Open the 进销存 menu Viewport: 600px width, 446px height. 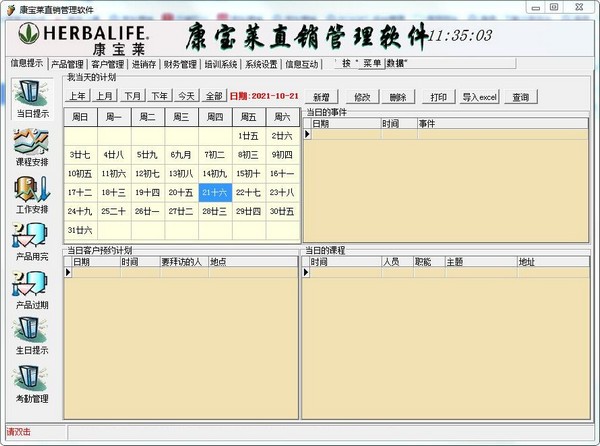tap(144, 64)
